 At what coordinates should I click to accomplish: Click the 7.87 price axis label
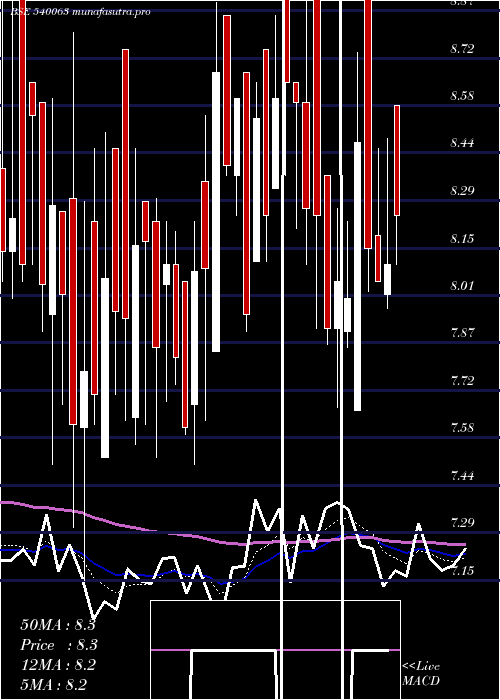point(462,333)
